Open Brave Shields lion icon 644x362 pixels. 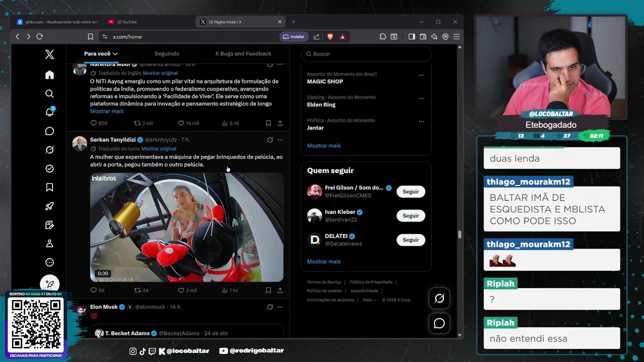click(330, 37)
